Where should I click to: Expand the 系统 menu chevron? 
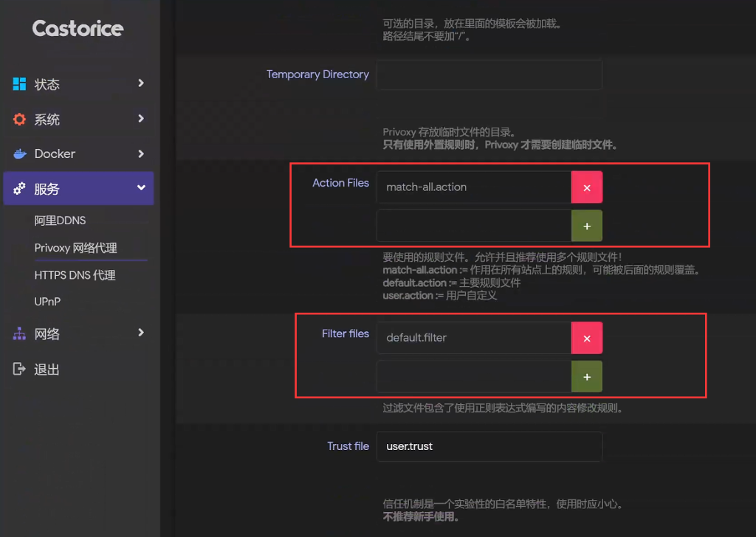[x=140, y=118]
